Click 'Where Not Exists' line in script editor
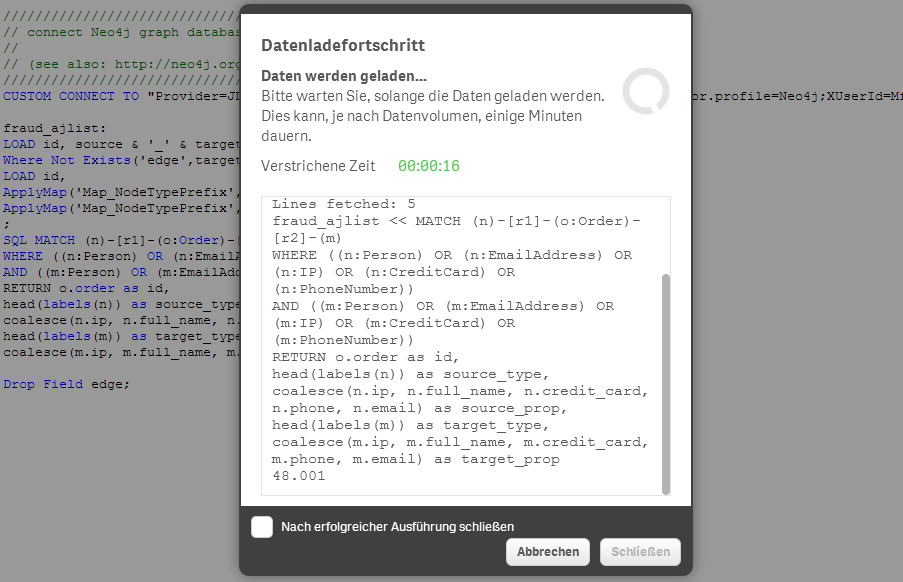903x582 pixels. pos(121,160)
